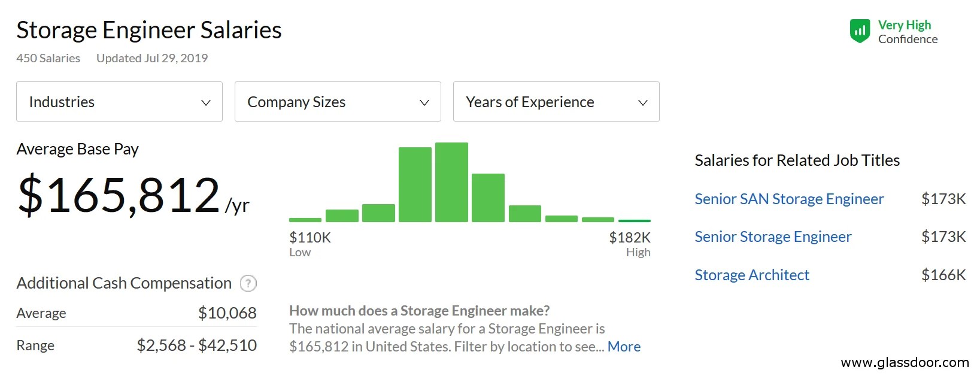
Task: Open the Years of Experience filter dropdown
Action: [x=556, y=102]
